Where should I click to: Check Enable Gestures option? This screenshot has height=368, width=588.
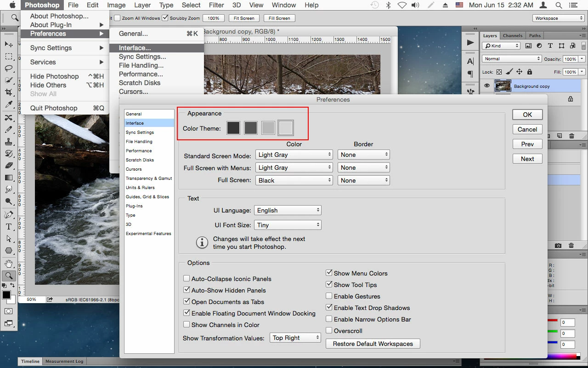click(329, 296)
